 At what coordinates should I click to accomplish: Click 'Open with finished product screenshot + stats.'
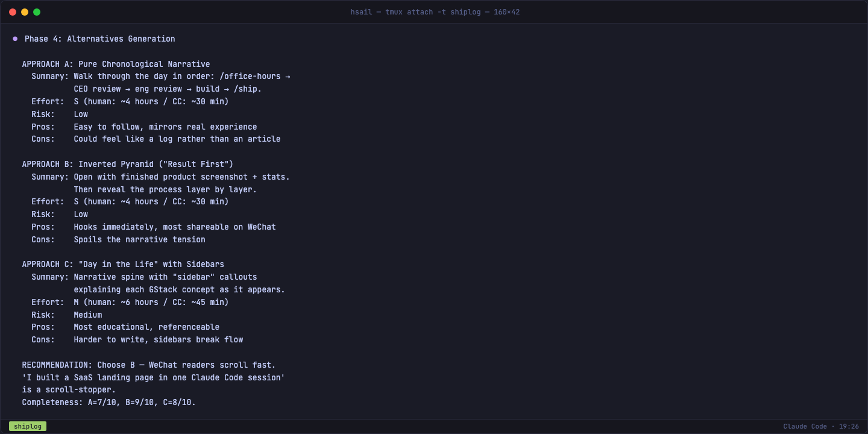tap(182, 177)
